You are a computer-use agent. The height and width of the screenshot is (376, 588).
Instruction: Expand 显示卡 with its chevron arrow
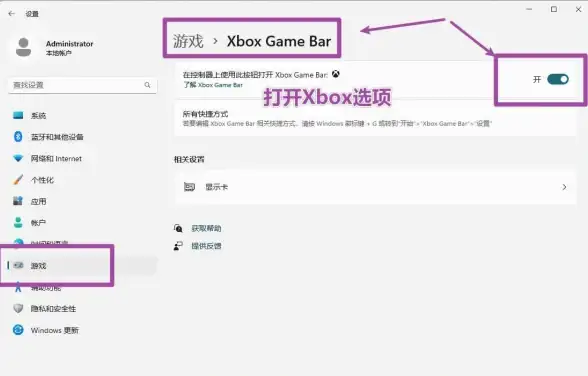[x=564, y=187]
